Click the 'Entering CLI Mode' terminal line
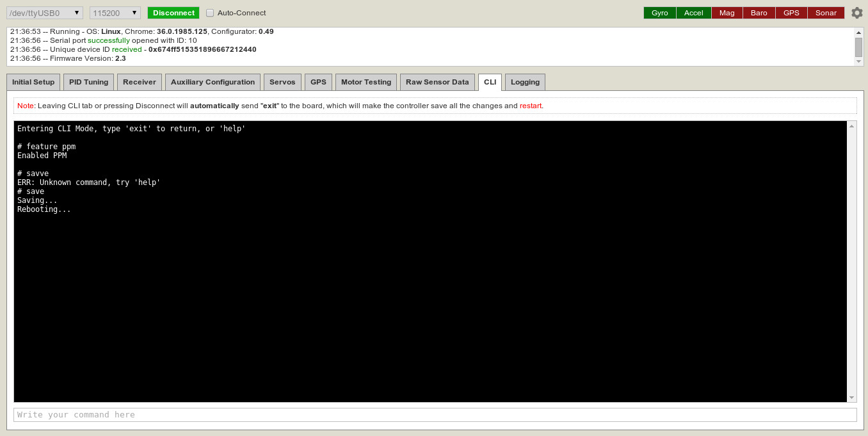The image size is (868, 436). coord(131,129)
